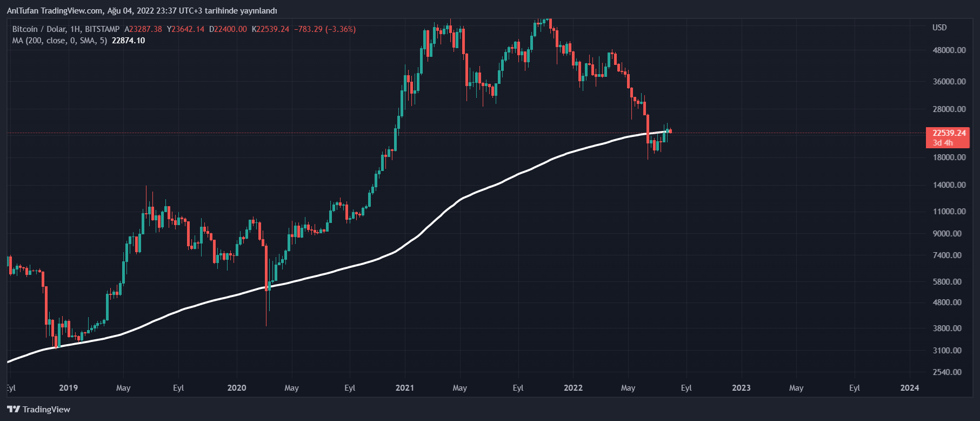
Task: Click the -783.29 (-3.36%) change value
Action: (x=324, y=29)
